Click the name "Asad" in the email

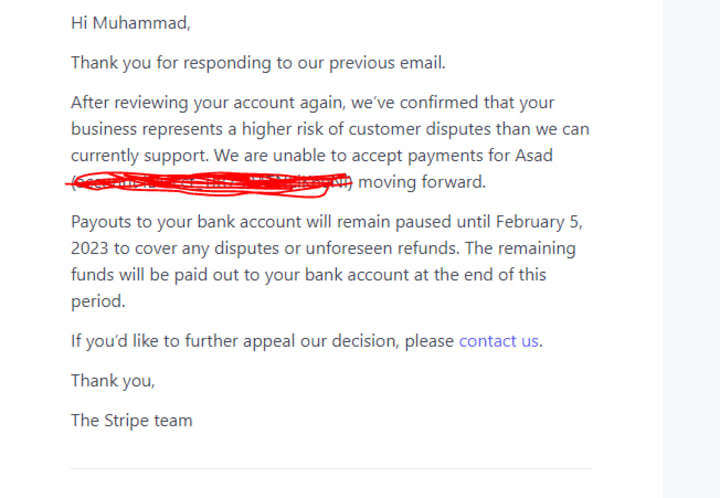point(534,156)
